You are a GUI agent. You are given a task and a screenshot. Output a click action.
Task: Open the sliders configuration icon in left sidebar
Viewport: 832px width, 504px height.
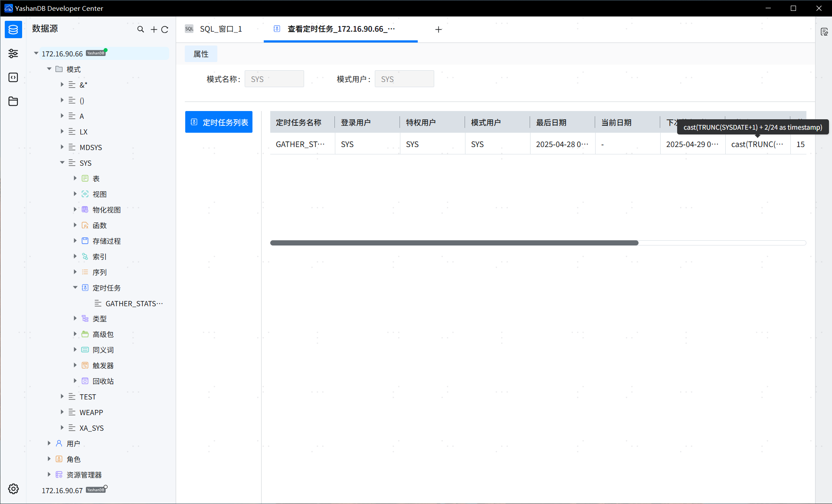click(13, 53)
